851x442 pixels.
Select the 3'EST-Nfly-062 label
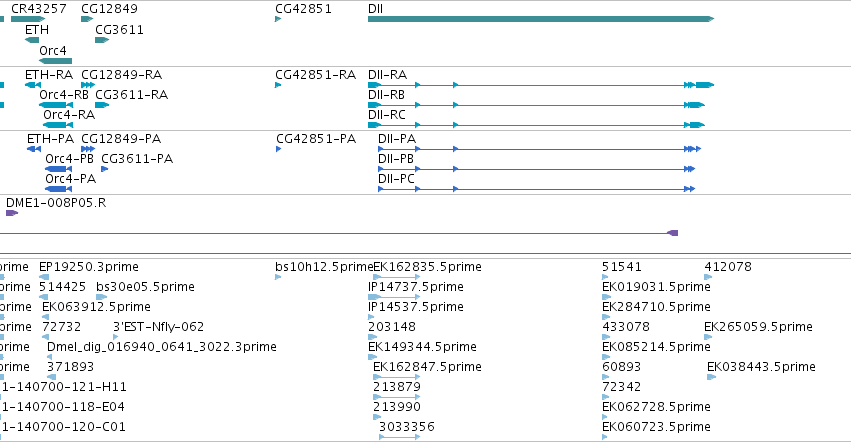click(x=158, y=327)
